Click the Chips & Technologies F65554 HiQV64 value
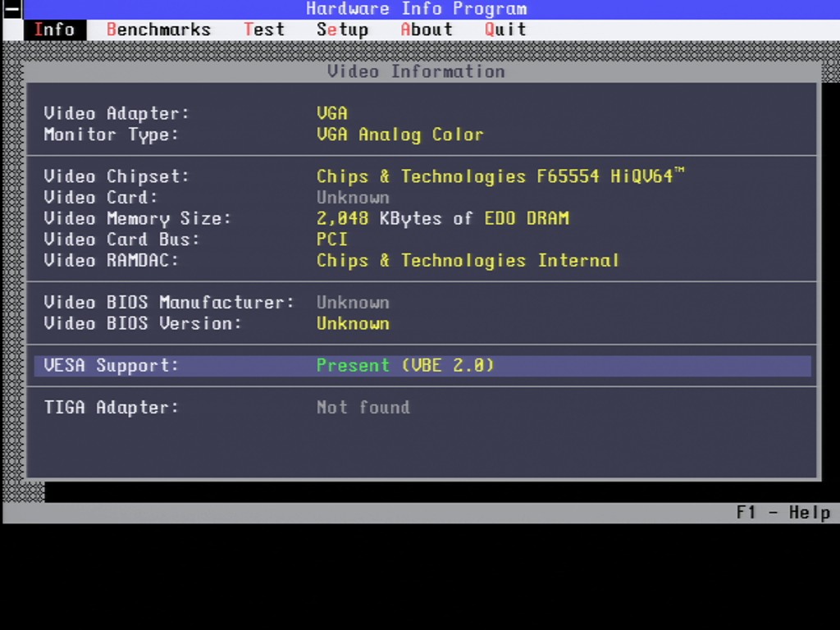This screenshot has height=630, width=840. 500,176
